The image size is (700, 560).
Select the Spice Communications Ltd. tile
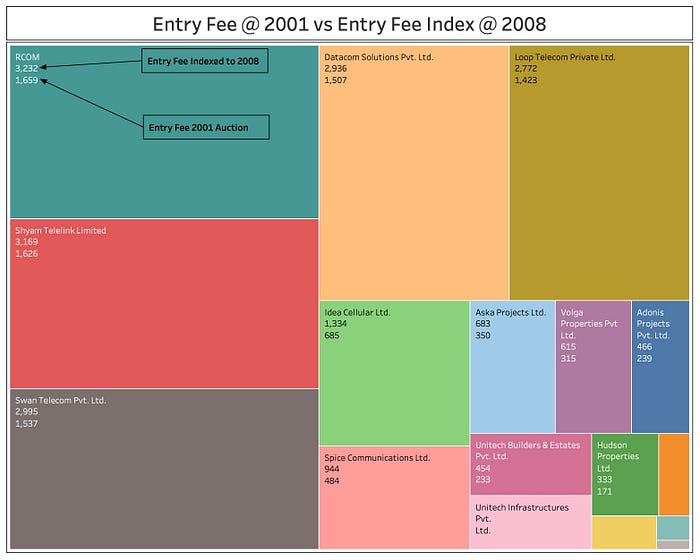click(x=395, y=498)
